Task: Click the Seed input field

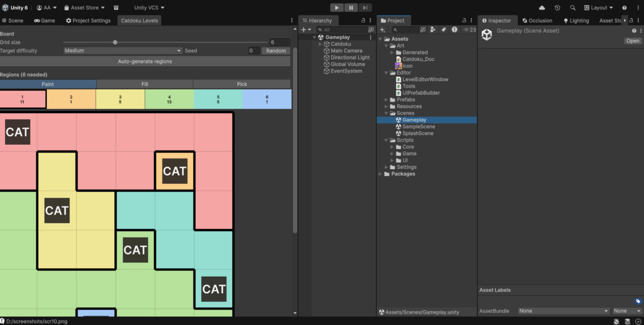Action: coord(253,50)
